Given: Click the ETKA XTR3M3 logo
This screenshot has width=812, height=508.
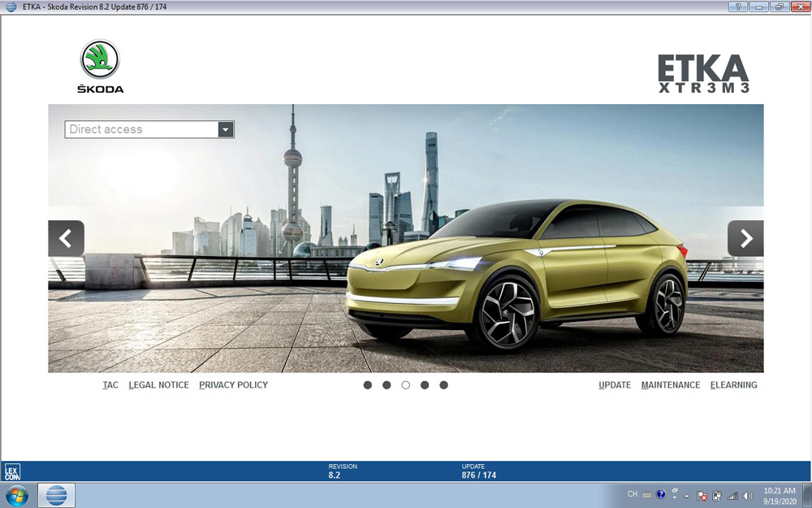Looking at the screenshot, I should click(x=703, y=74).
